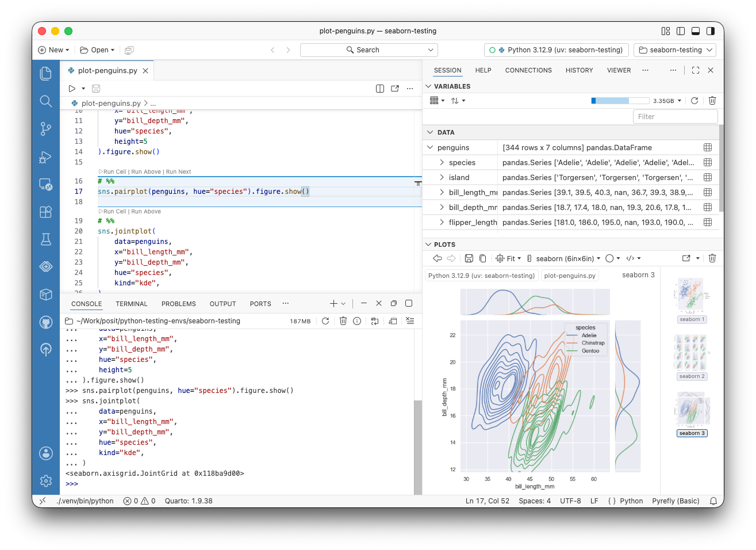This screenshot has width=756, height=550.
Task: Switch to the HELP tab
Action: (x=483, y=70)
